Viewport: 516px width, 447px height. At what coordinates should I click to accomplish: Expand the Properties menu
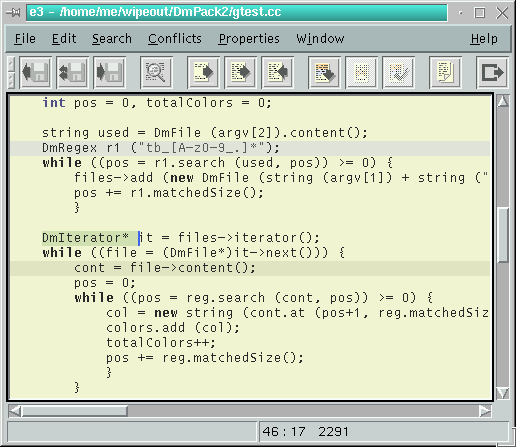[249, 39]
